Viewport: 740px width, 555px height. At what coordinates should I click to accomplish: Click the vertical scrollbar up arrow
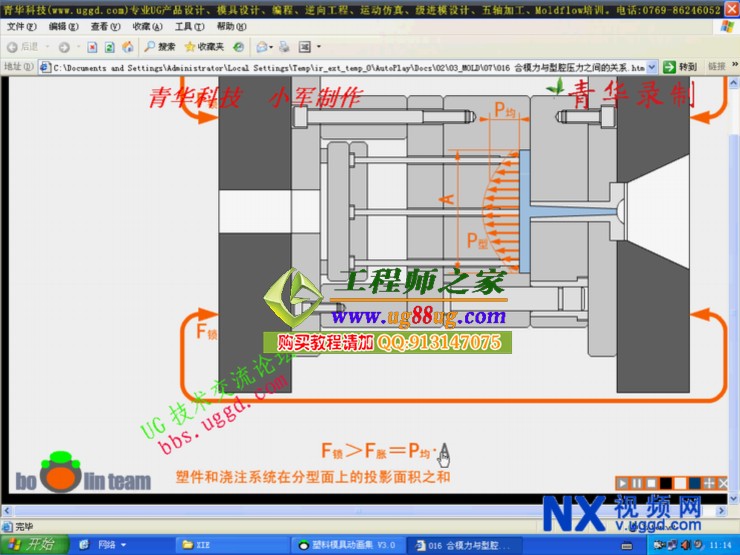coord(734,84)
